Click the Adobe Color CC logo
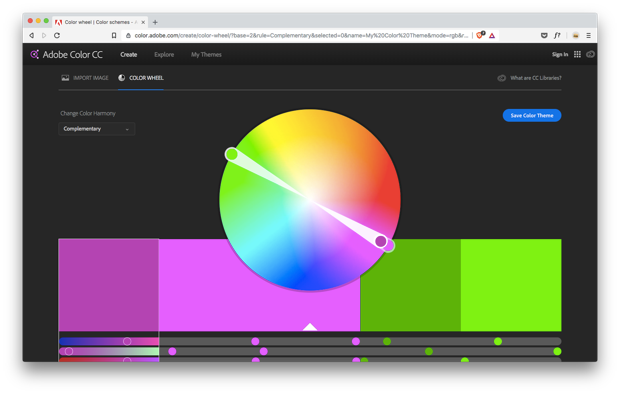The width and height of the screenshot is (620, 394). pos(66,55)
